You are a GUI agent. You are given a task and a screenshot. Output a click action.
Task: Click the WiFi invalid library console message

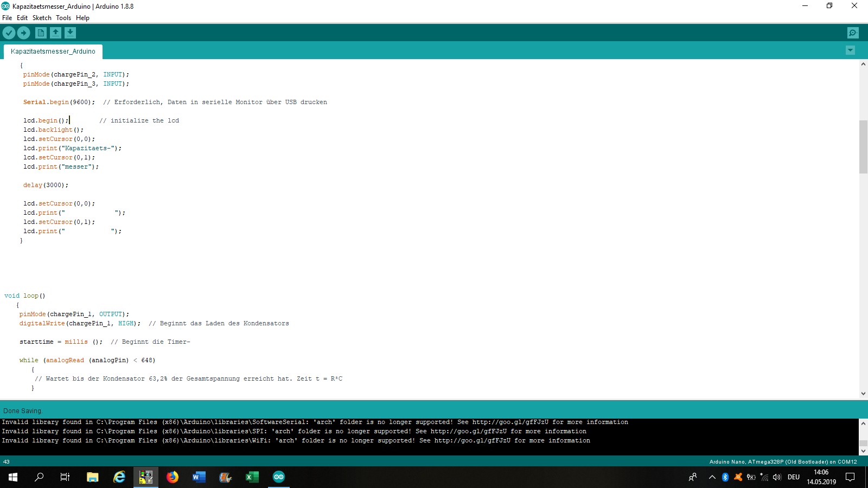296,440
